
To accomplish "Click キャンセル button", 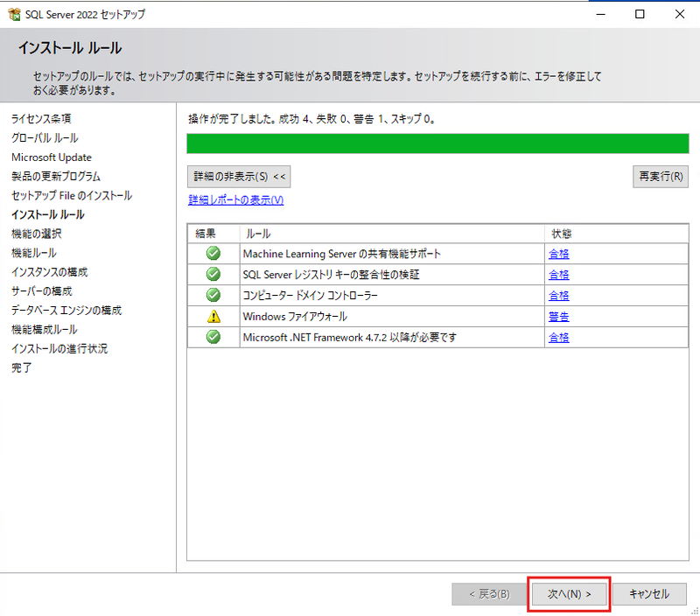I will (649, 594).
